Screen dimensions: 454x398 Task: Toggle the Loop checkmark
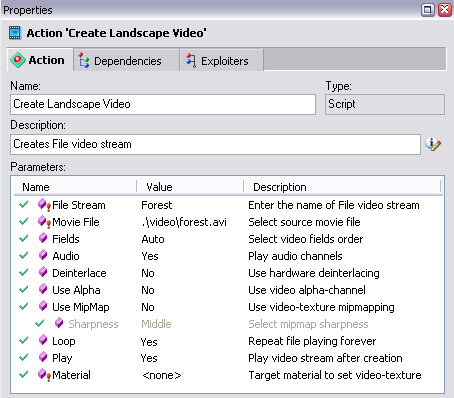[24, 340]
